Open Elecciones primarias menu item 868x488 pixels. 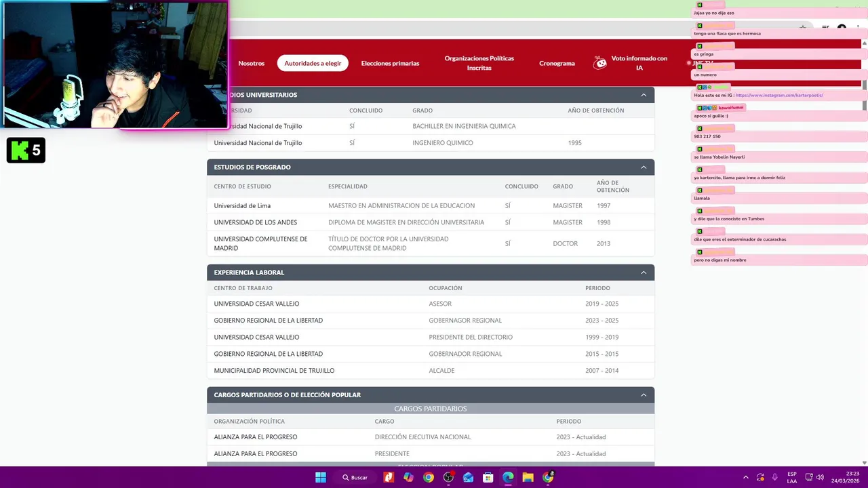390,63
